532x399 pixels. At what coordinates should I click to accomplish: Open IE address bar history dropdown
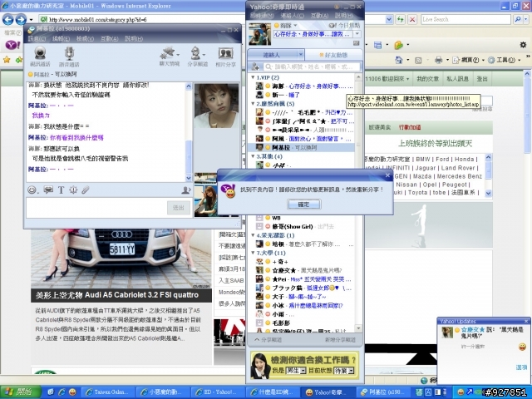coord(389,19)
